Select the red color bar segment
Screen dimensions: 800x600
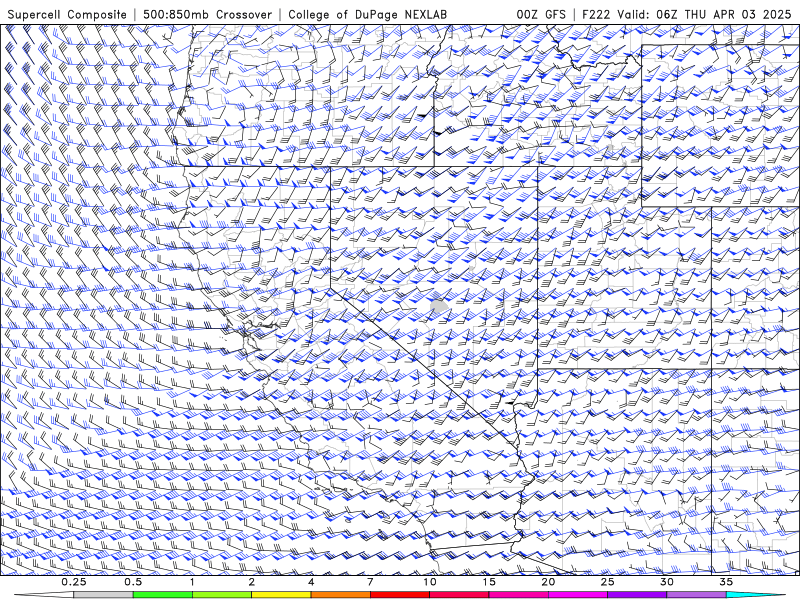tap(400, 595)
